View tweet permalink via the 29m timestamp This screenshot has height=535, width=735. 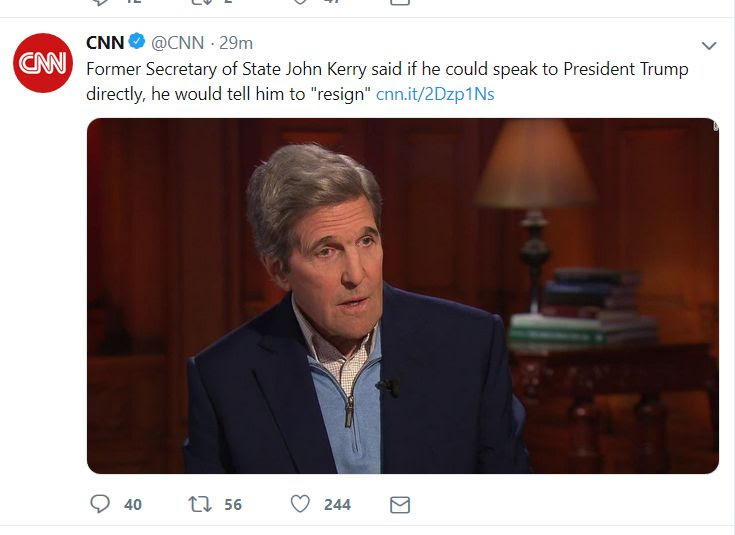(x=236, y=43)
